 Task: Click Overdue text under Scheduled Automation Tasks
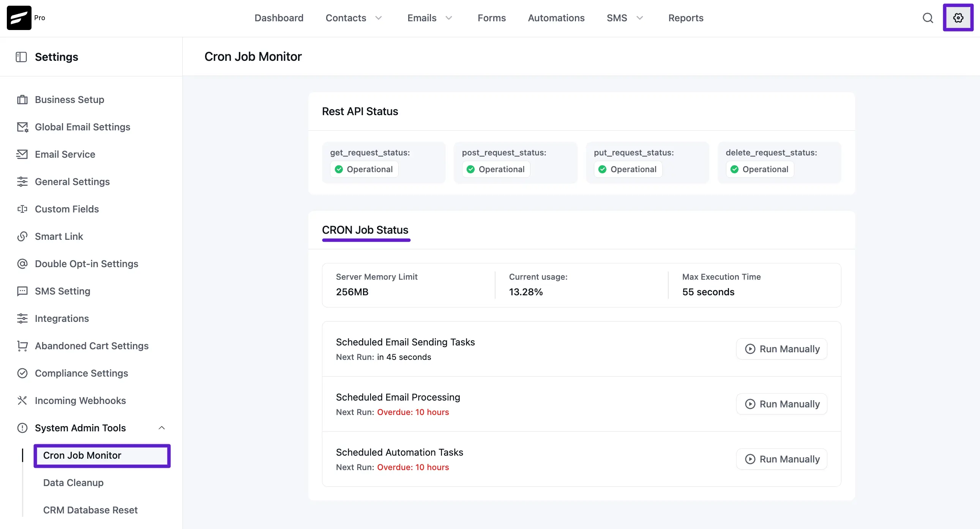click(x=413, y=467)
